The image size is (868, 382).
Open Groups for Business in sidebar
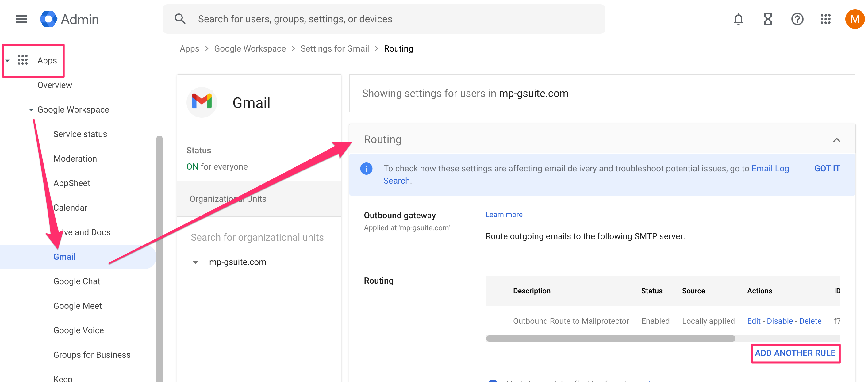[x=92, y=355]
